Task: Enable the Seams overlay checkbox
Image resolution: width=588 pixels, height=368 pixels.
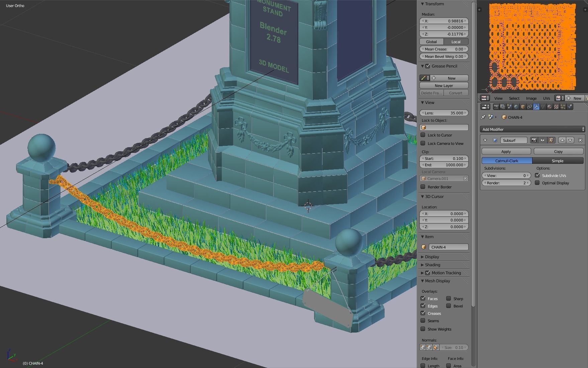Action: tap(423, 320)
